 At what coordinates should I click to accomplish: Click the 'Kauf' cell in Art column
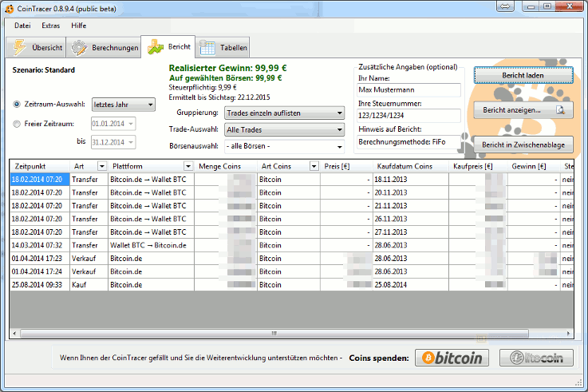[x=89, y=285]
